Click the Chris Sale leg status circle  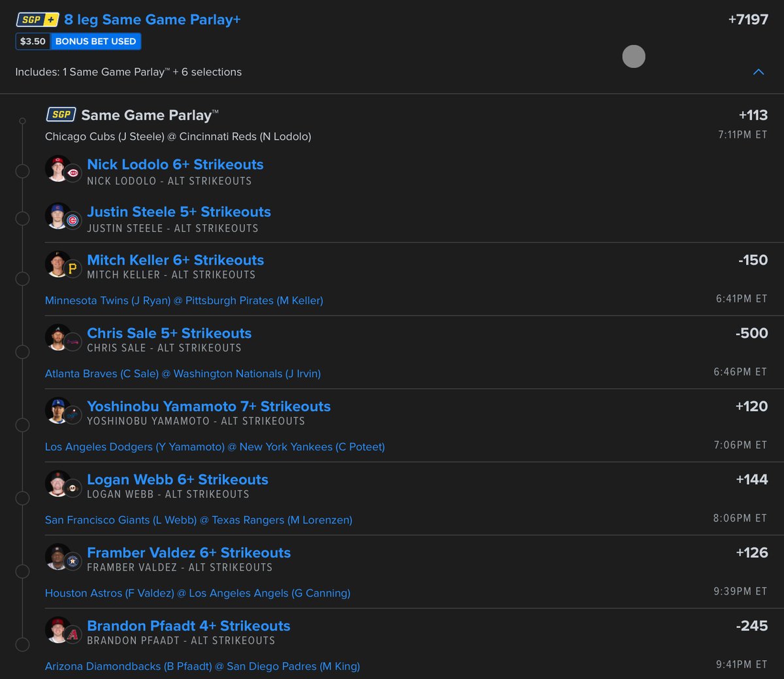(22, 352)
